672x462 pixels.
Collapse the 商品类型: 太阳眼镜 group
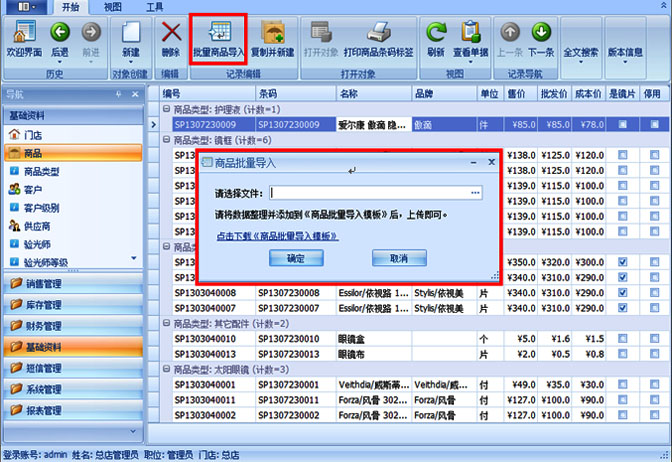[x=166, y=370]
